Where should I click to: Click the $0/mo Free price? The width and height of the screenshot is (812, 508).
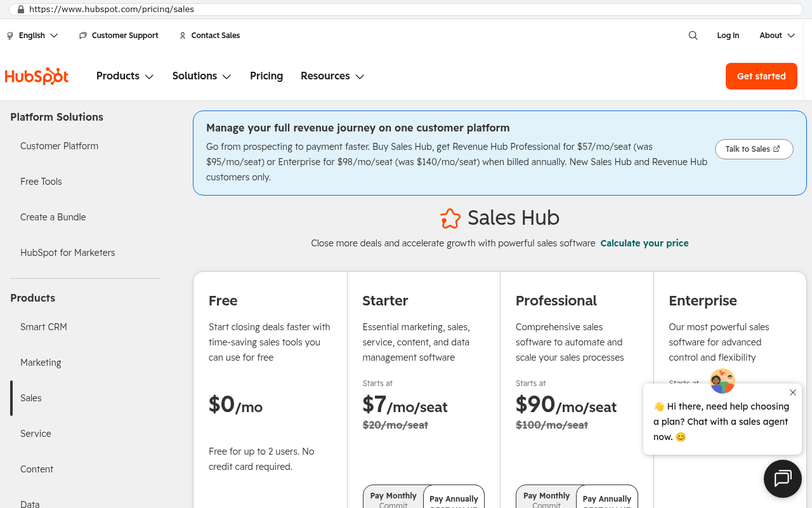[235, 405]
